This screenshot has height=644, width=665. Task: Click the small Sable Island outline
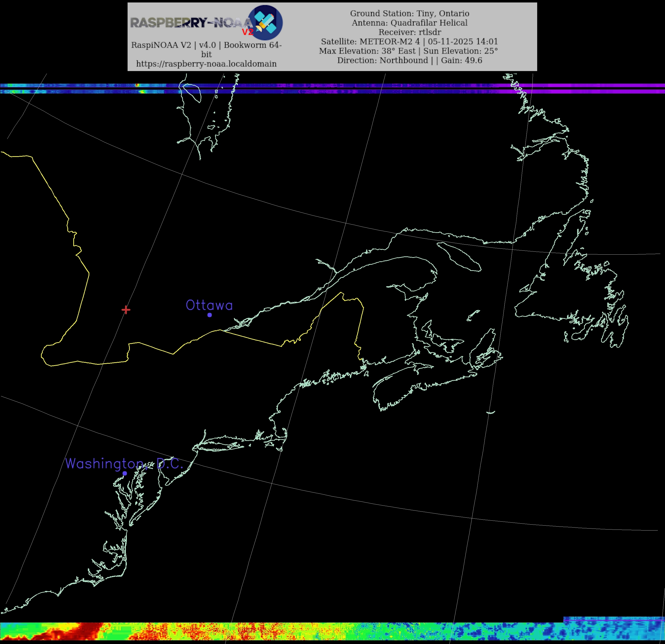[491, 413]
